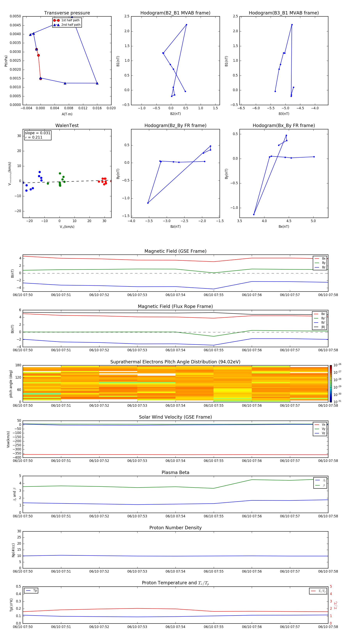Click the blue '2nd half path' legend marker

[x=57, y=25]
